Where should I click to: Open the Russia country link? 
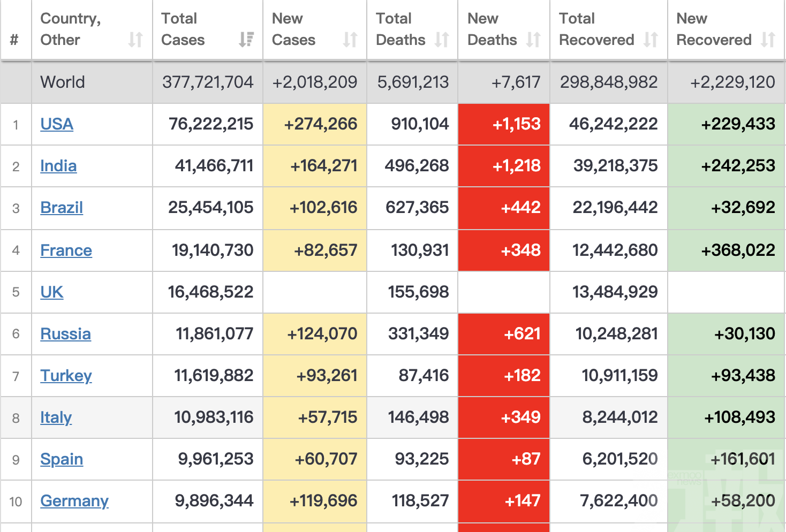pos(65,334)
